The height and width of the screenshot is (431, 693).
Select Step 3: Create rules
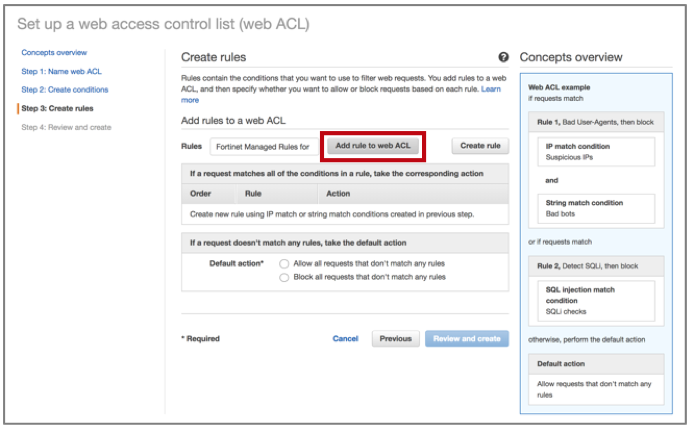pyautogui.click(x=57, y=108)
